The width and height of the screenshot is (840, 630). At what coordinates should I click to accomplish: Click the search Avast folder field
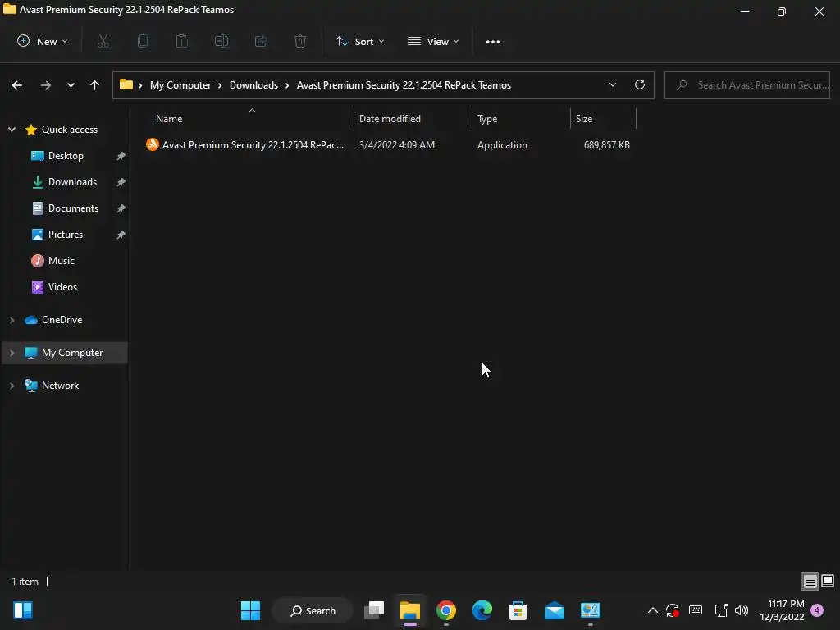click(x=747, y=85)
